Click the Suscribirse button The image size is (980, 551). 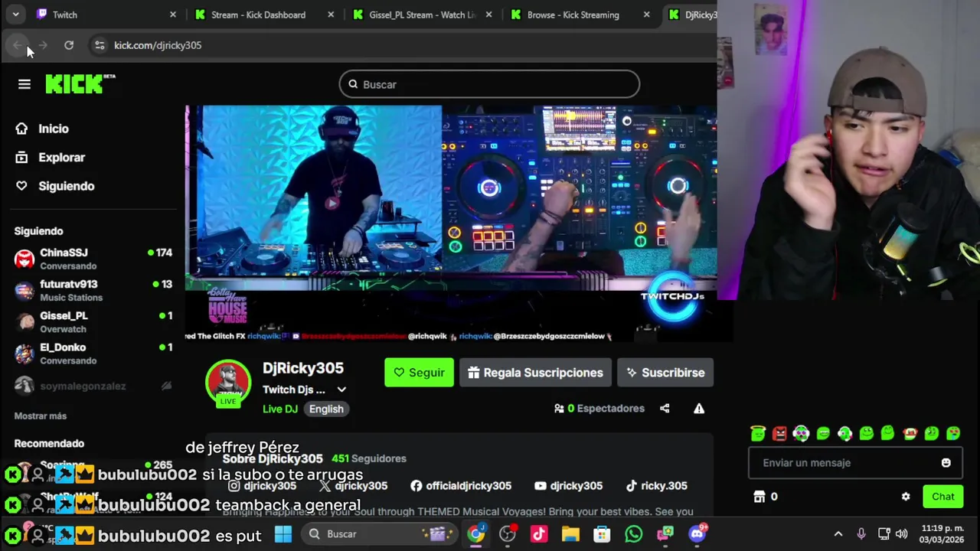pos(665,373)
